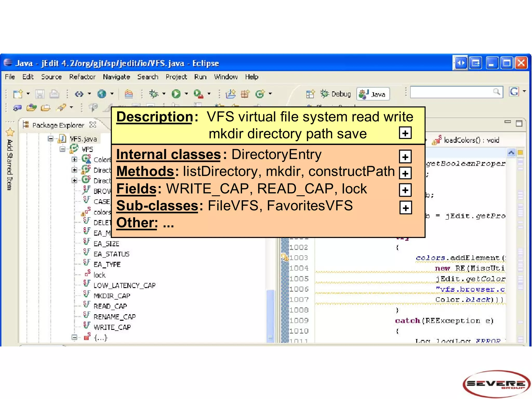532x399 pixels.
Task: Collapse the VFS class tree node
Action: click(x=62, y=149)
